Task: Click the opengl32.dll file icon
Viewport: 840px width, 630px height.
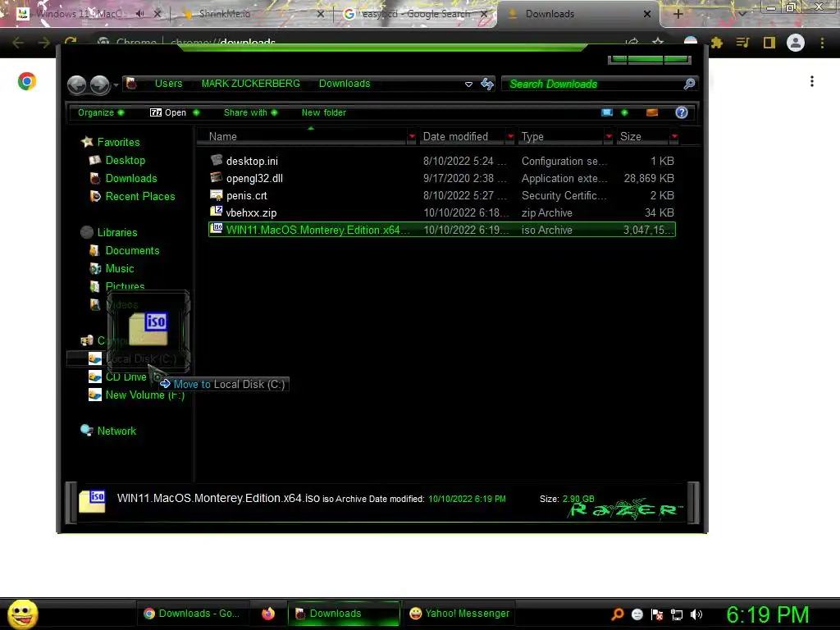Action: tap(217, 177)
